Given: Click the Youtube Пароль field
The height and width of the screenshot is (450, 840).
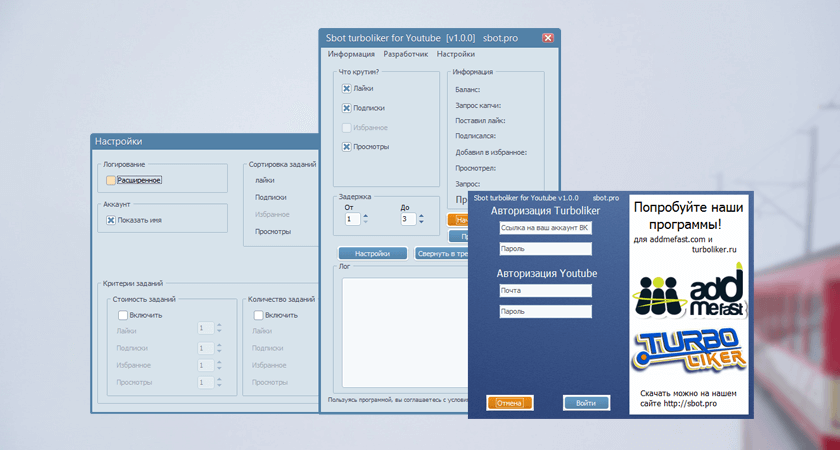Looking at the screenshot, I should click(545, 311).
